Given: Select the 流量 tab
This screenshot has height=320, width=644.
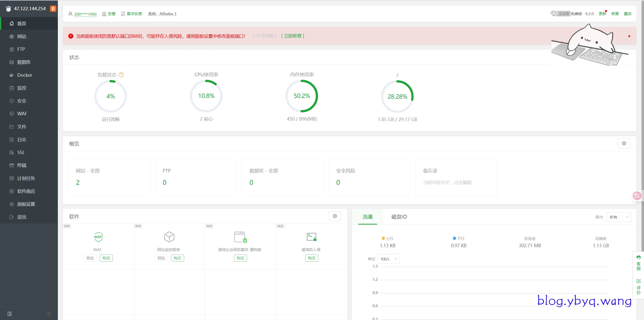Looking at the screenshot, I should (368, 217).
